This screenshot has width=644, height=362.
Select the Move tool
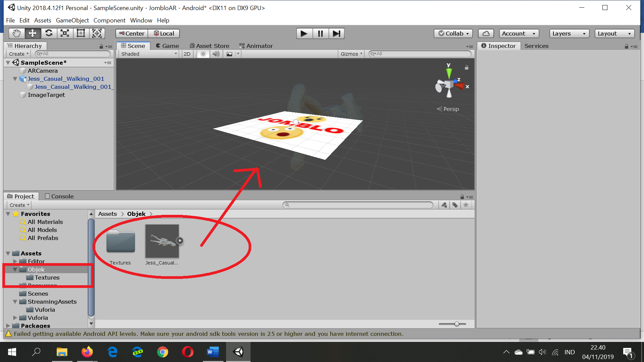click(x=33, y=33)
